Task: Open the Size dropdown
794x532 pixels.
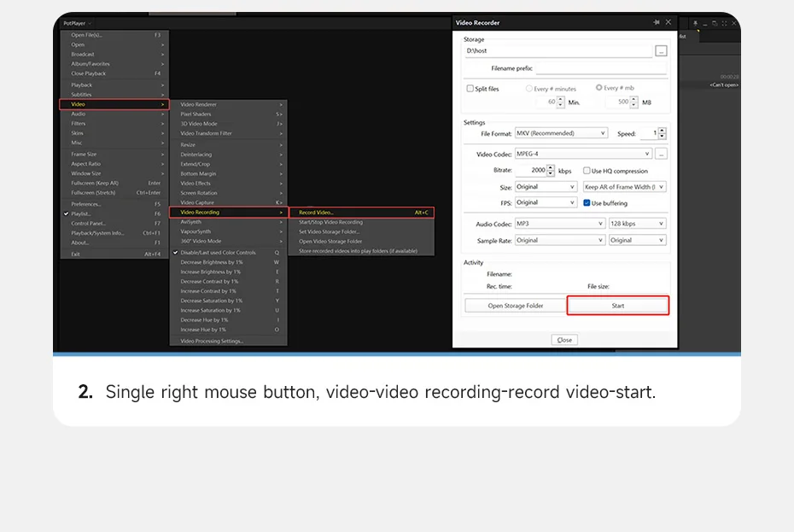Action: pos(546,187)
